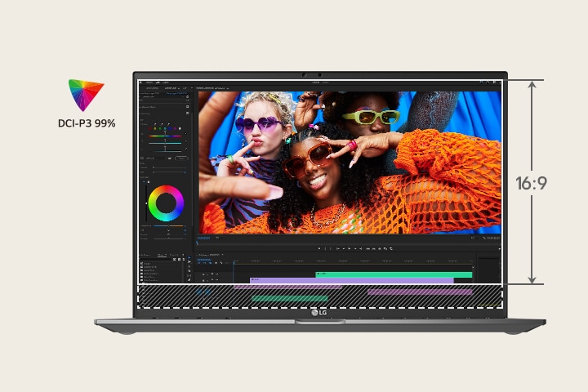Toggle the checkbox at top-right of Lumetri section

(x=188, y=108)
